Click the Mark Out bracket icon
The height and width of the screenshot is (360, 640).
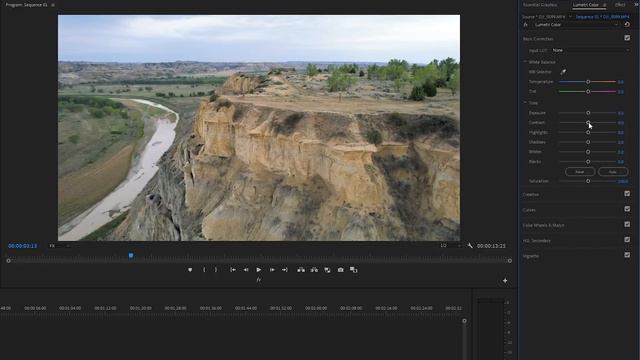click(216, 270)
